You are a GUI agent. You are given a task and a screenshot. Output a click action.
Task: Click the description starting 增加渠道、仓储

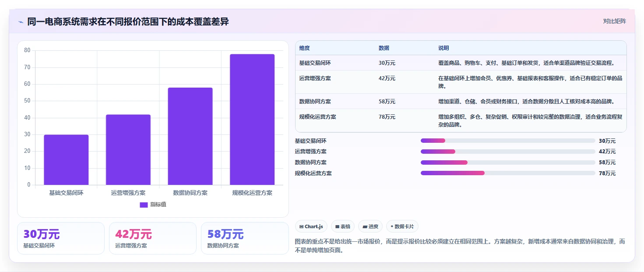(x=527, y=102)
